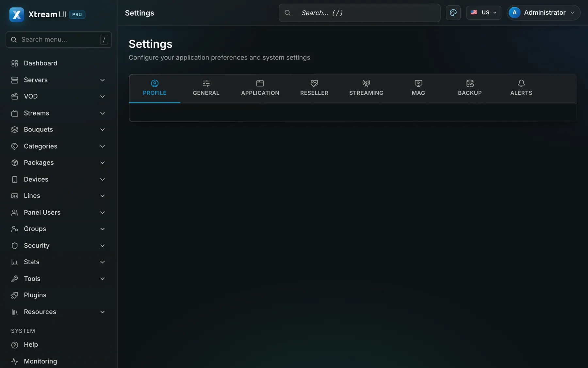Select the MAG tab
This screenshot has width=588, height=368.
pyautogui.click(x=418, y=88)
